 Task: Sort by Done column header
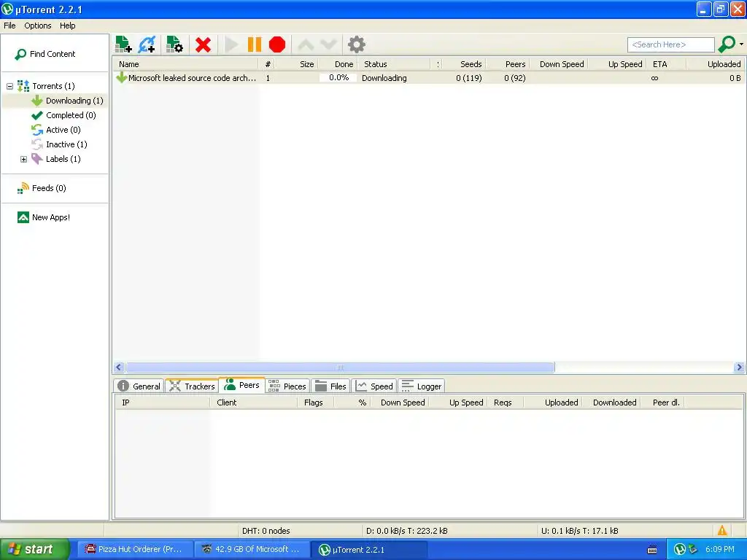(337, 64)
